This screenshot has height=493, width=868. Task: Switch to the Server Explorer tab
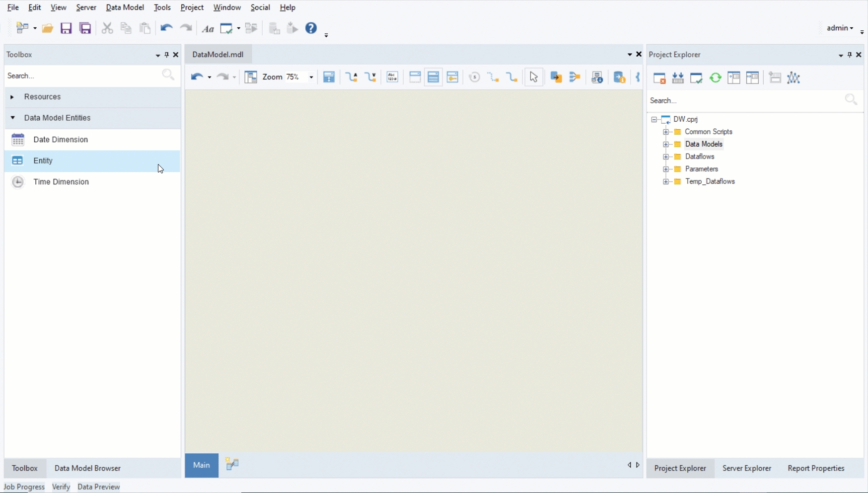click(746, 468)
